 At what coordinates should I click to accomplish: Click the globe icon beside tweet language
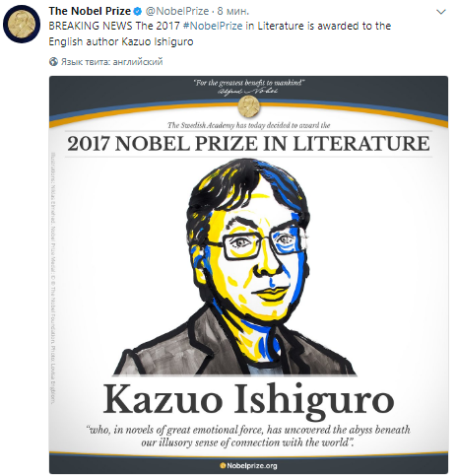pyautogui.click(x=53, y=61)
